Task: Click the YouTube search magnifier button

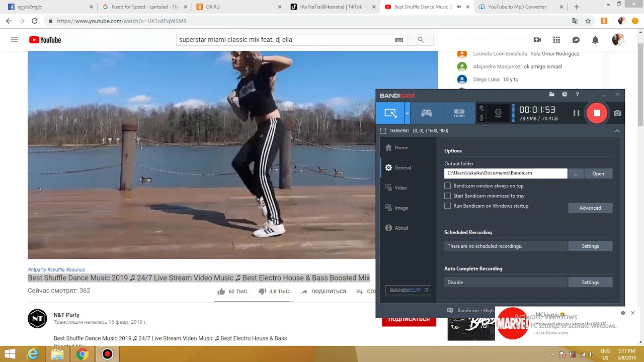Action: 421,40
